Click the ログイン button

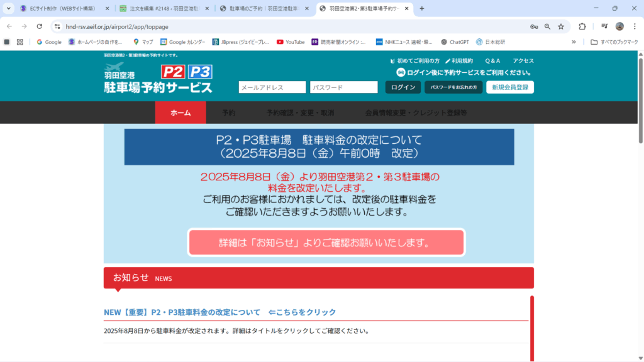click(403, 87)
